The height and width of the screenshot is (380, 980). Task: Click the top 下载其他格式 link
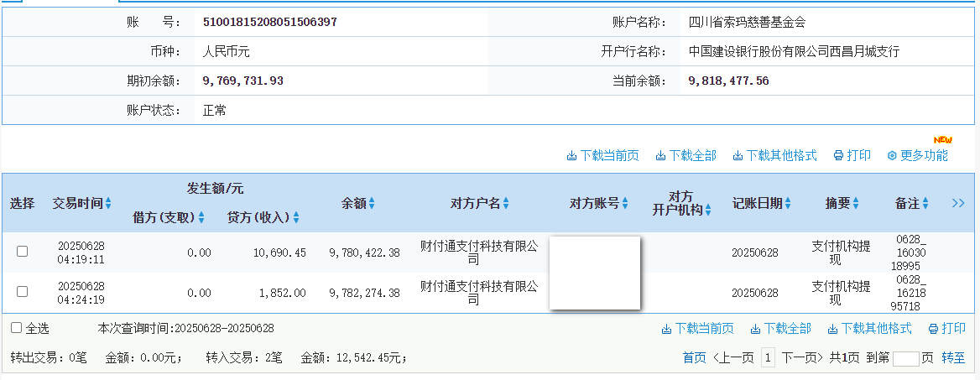tap(775, 156)
